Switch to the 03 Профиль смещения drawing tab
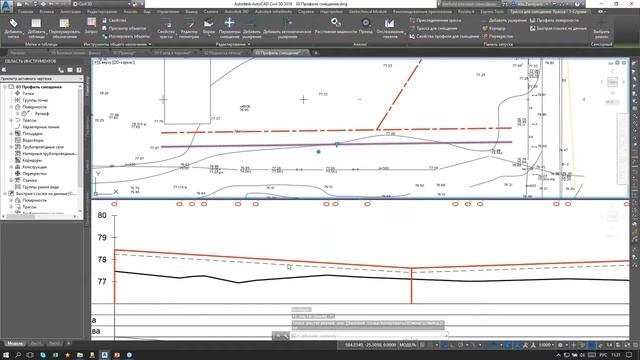 click(x=280, y=53)
